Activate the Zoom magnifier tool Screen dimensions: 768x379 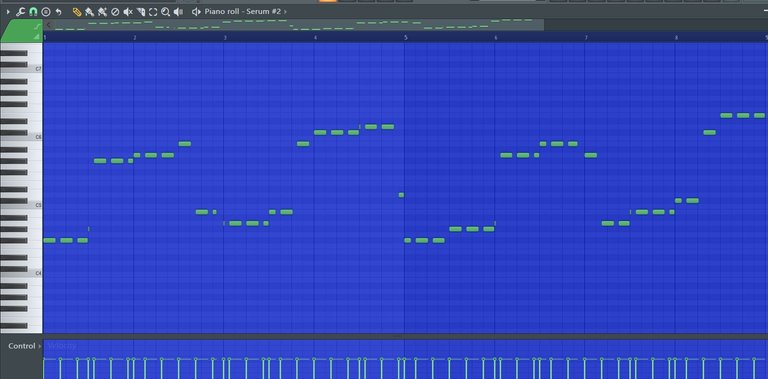click(x=166, y=11)
